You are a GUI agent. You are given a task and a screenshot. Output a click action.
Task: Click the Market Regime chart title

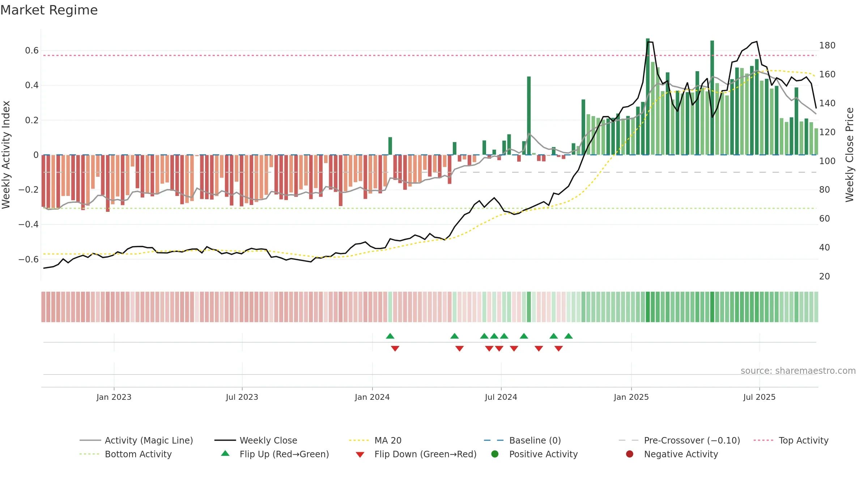tap(49, 10)
